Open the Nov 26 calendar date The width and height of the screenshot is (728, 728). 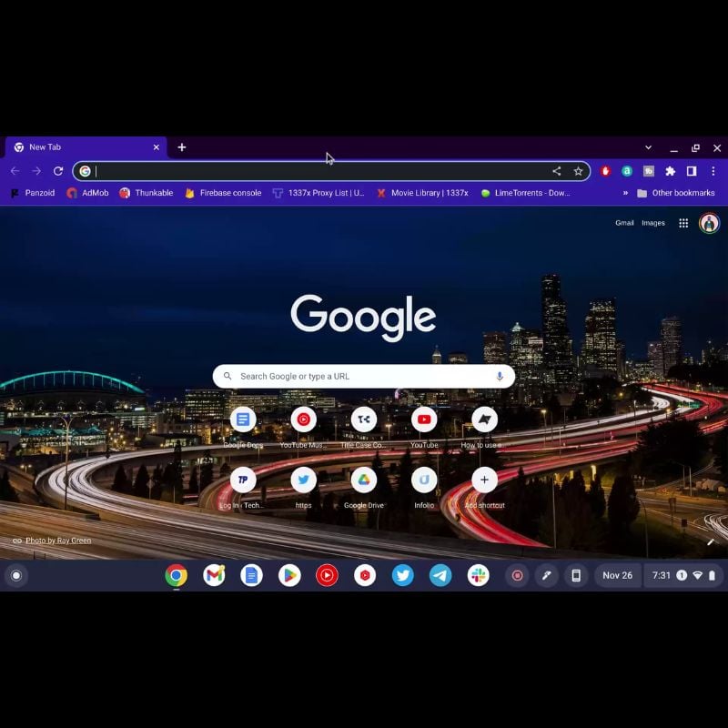point(618,576)
